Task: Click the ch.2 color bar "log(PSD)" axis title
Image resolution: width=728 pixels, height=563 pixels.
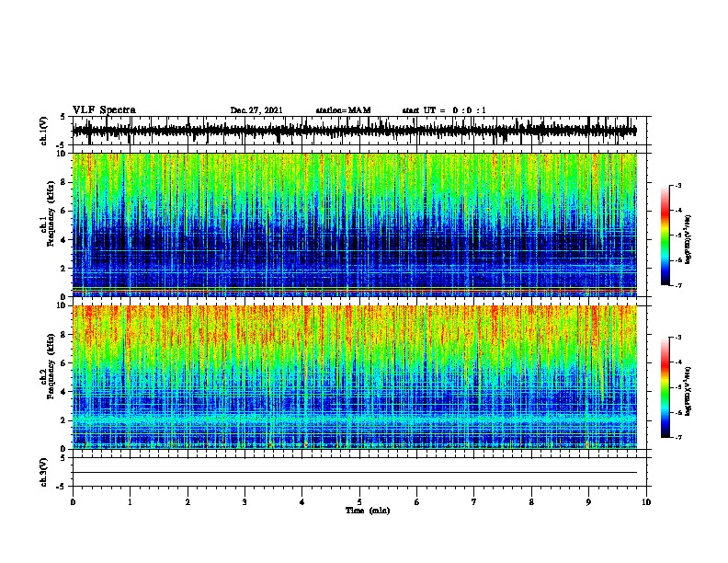Action: [x=688, y=391]
